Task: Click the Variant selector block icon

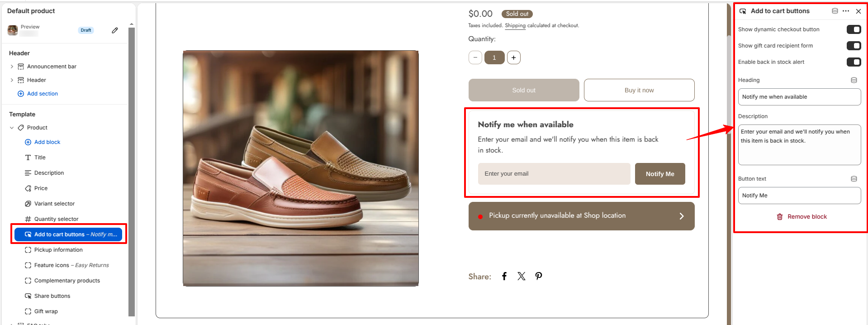Action: tap(28, 204)
